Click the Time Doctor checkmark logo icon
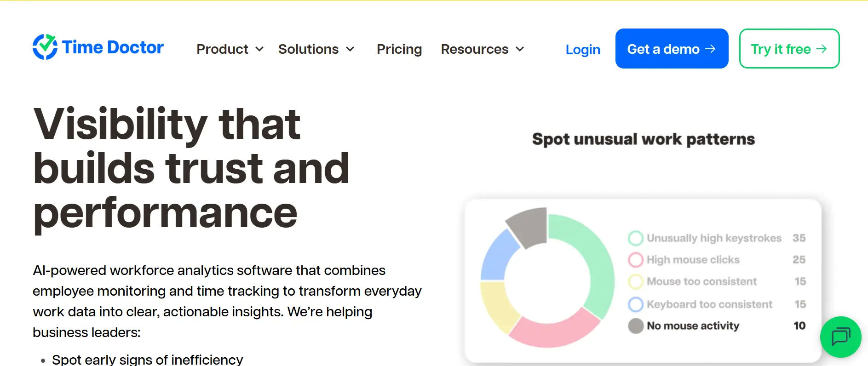 45,47
